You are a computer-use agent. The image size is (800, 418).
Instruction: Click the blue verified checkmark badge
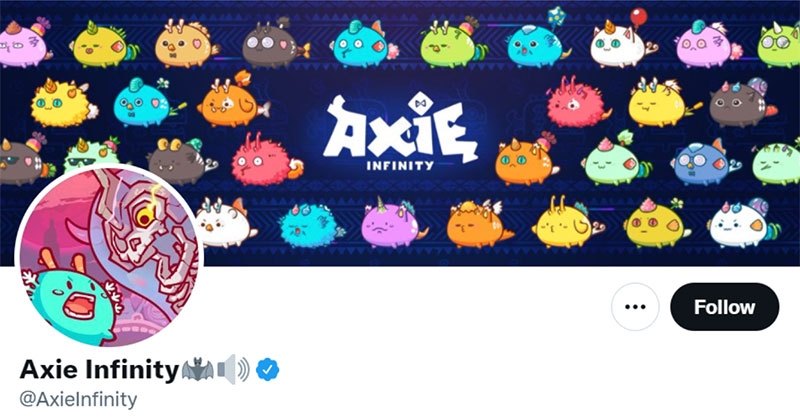(267, 370)
